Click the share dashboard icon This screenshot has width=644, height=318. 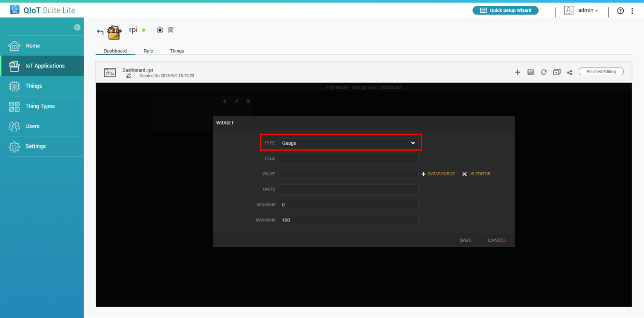click(569, 72)
